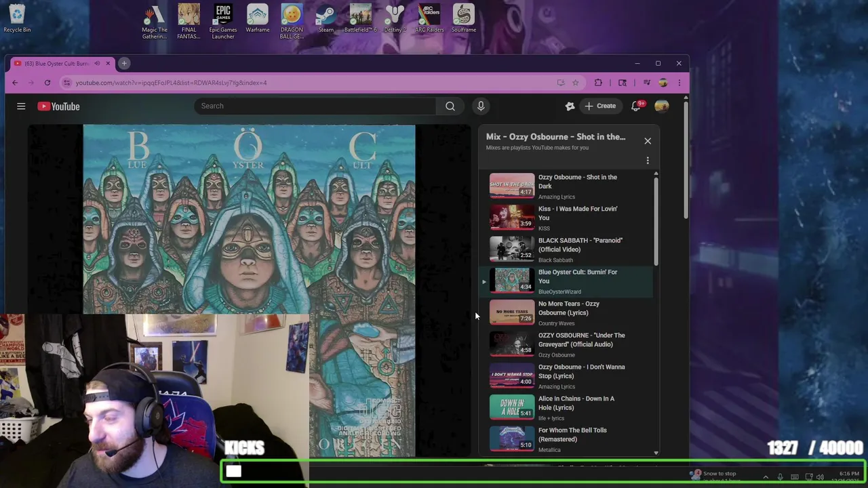Launch ARC Raiders from the desktop

tap(429, 18)
